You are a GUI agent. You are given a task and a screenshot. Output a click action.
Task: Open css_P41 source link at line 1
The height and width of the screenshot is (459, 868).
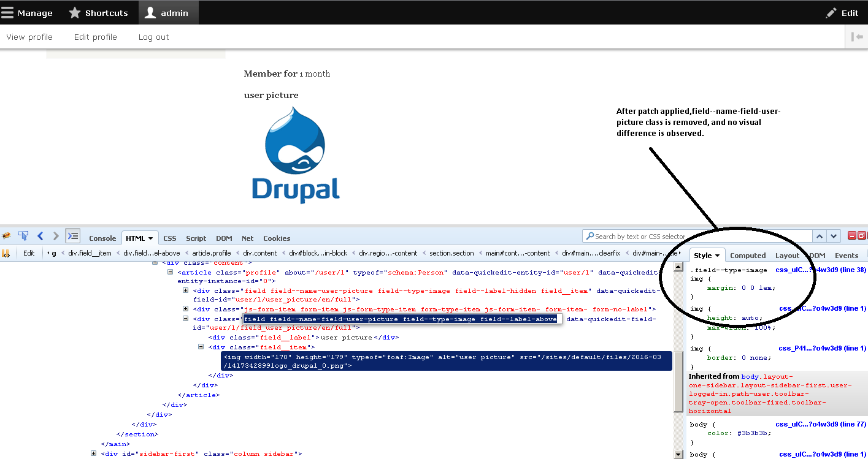tap(823, 348)
